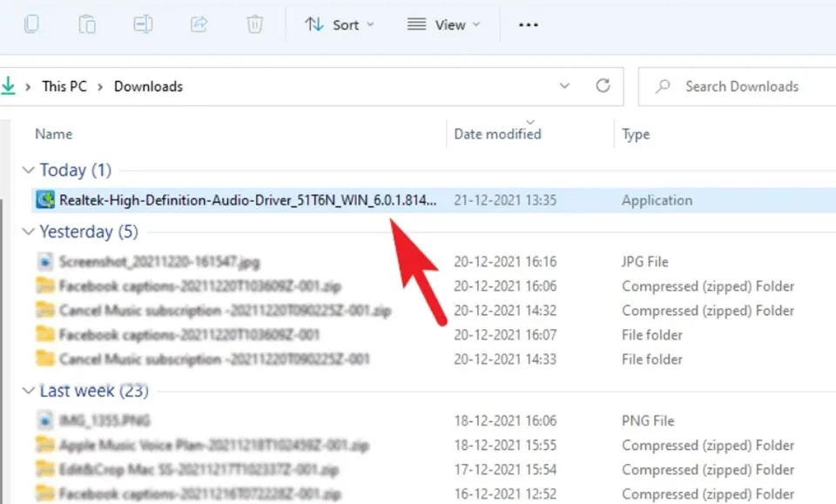836x504 pixels.
Task: Click the search magnifier icon
Action: tap(664, 86)
